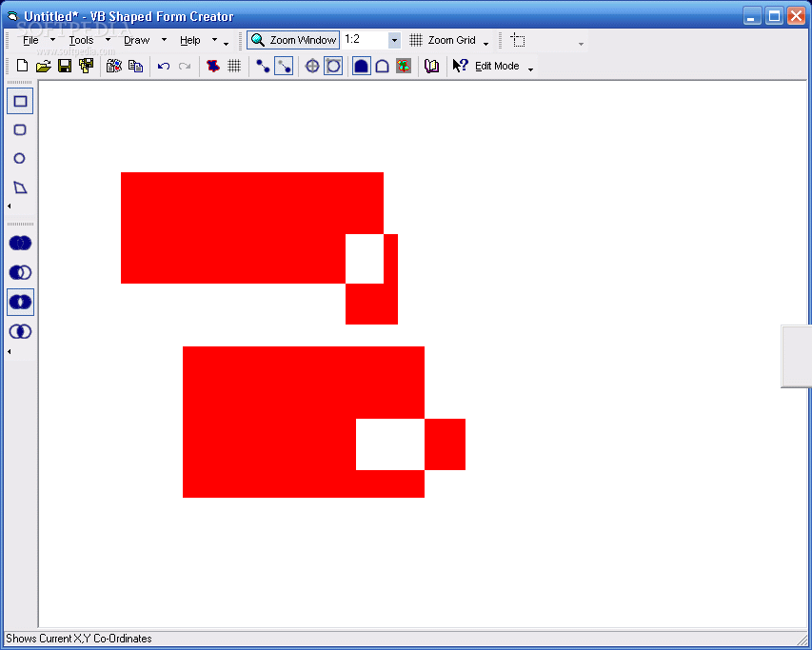
Task: Click the greyed-out redo arrow
Action: [185, 67]
